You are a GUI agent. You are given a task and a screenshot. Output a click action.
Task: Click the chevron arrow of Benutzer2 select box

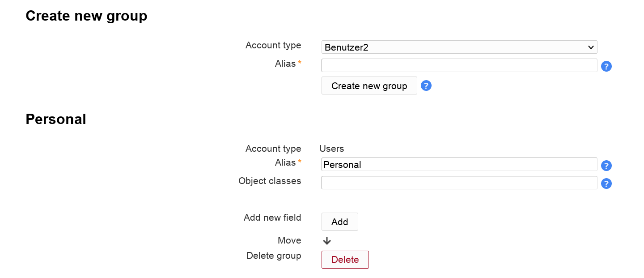point(591,47)
